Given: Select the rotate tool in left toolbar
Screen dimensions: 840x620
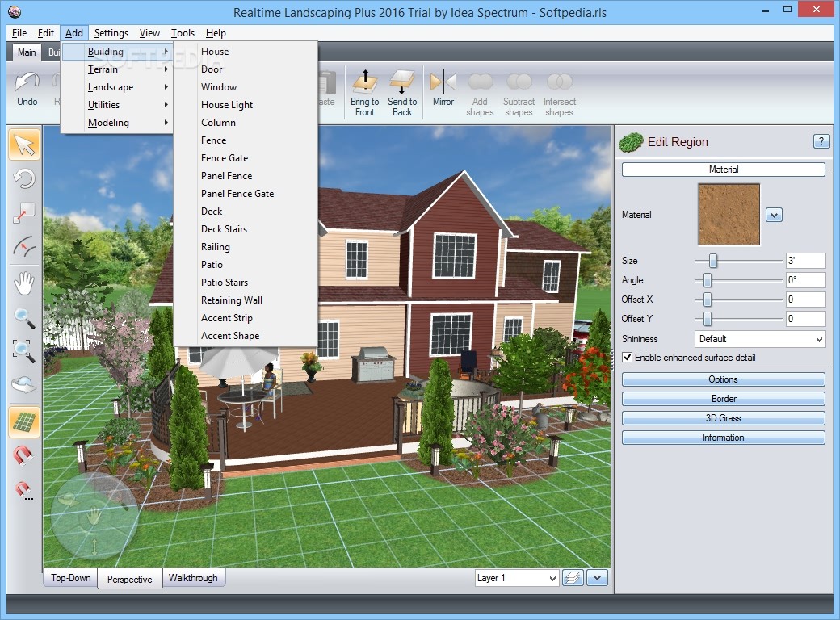Looking at the screenshot, I should click(24, 178).
